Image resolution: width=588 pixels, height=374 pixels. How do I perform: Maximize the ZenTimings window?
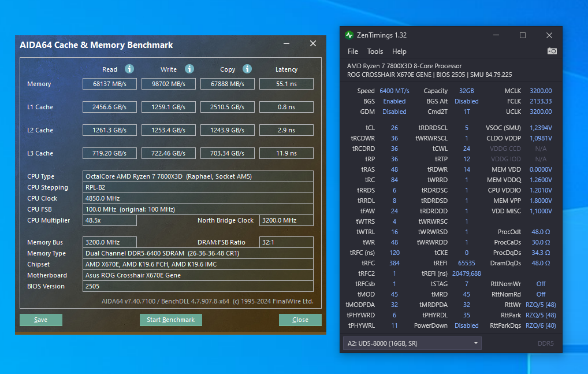(x=522, y=35)
